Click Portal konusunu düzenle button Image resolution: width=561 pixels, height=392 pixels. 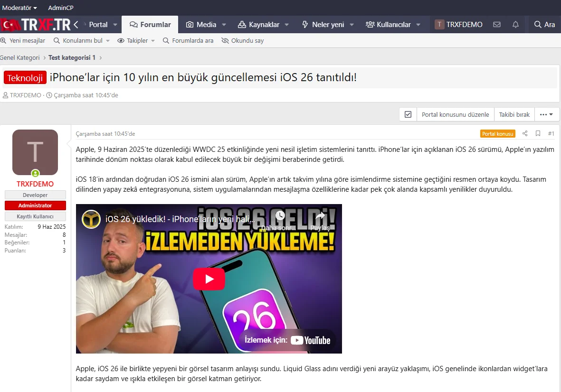tap(455, 114)
